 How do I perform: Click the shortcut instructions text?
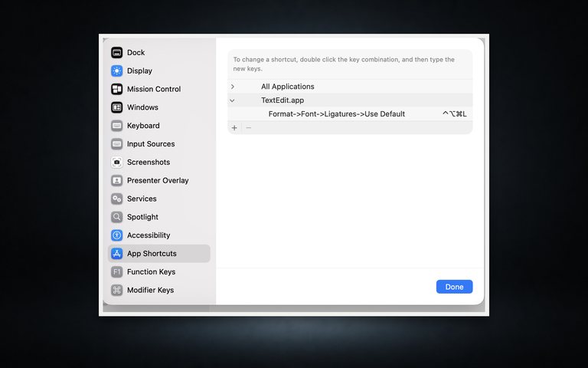344,64
